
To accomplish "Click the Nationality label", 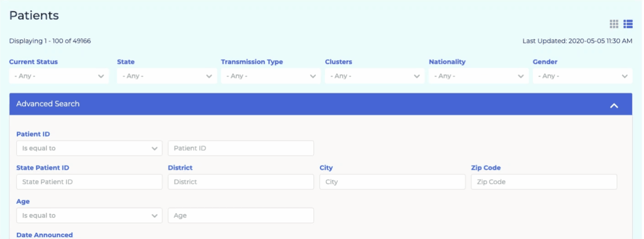I will tap(447, 62).
